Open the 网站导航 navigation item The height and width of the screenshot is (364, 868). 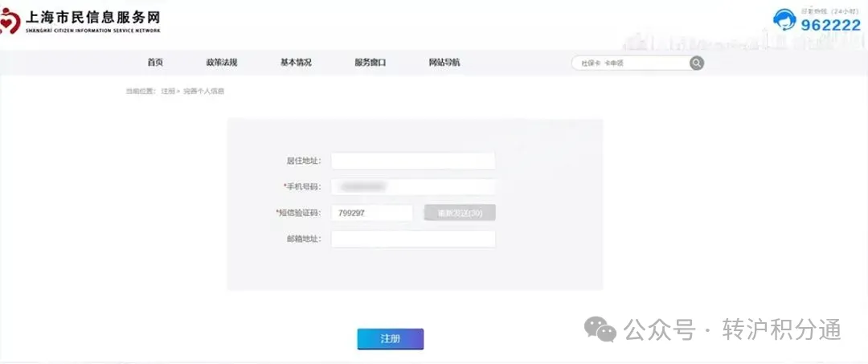click(444, 63)
